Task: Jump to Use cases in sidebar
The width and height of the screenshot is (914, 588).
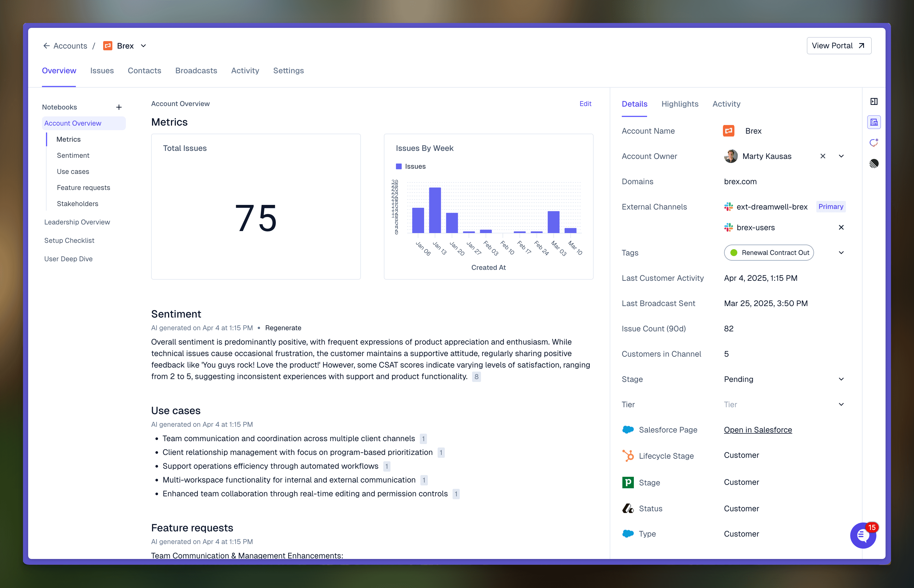Action: coord(73,172)
